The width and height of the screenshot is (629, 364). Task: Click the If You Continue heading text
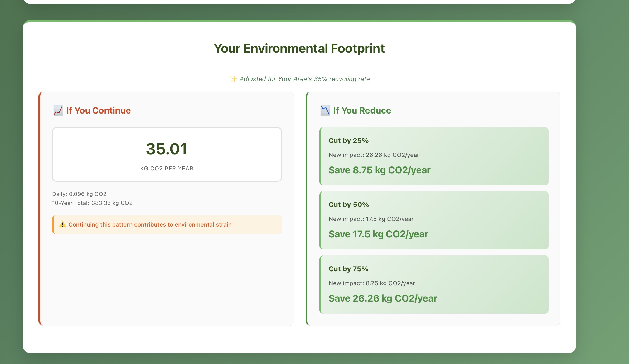98,110
